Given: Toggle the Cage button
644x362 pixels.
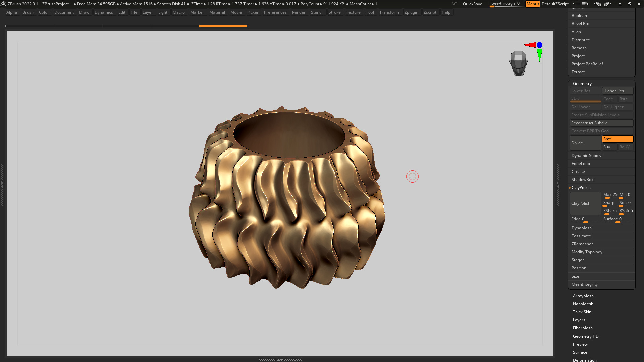Looking at the screenshot, I should [609, 99].
